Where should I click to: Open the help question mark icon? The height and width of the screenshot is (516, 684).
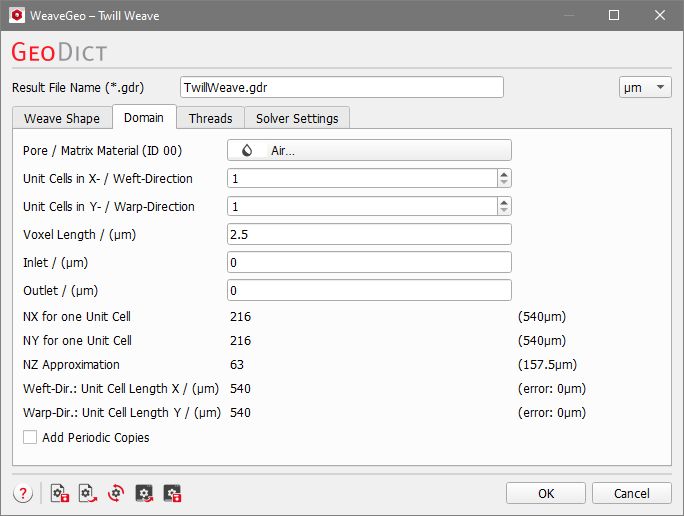(x=23, y=494)
